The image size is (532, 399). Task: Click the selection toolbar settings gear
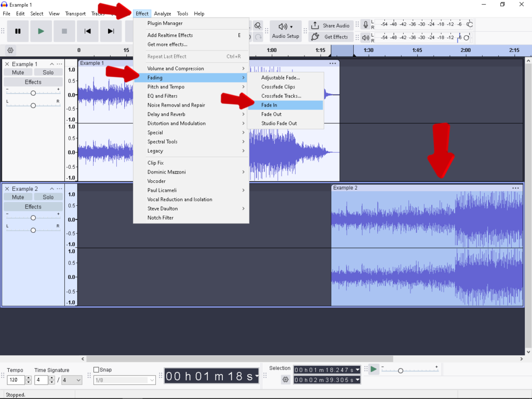(285, 380)
